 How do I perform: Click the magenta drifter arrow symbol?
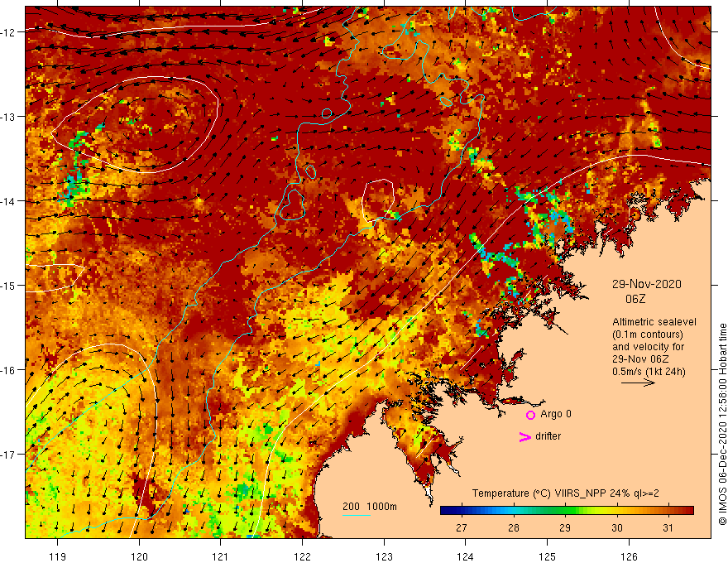pyautogui.click(x=524, y=436)
